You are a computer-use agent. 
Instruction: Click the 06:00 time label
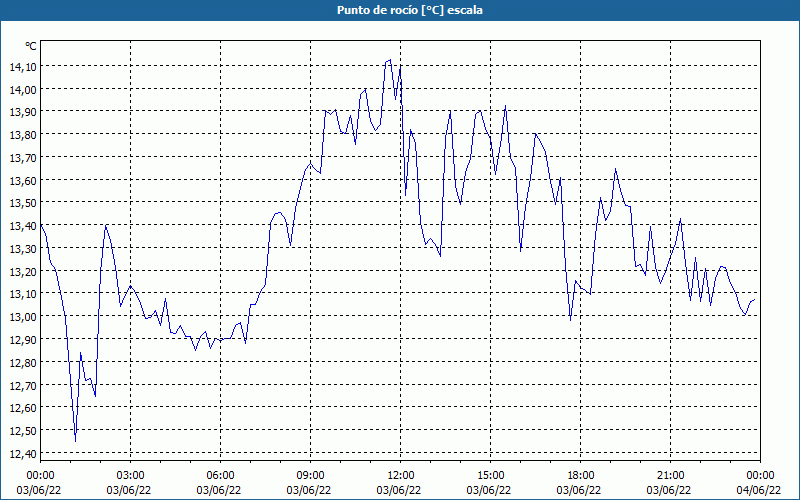click(220, 476)
